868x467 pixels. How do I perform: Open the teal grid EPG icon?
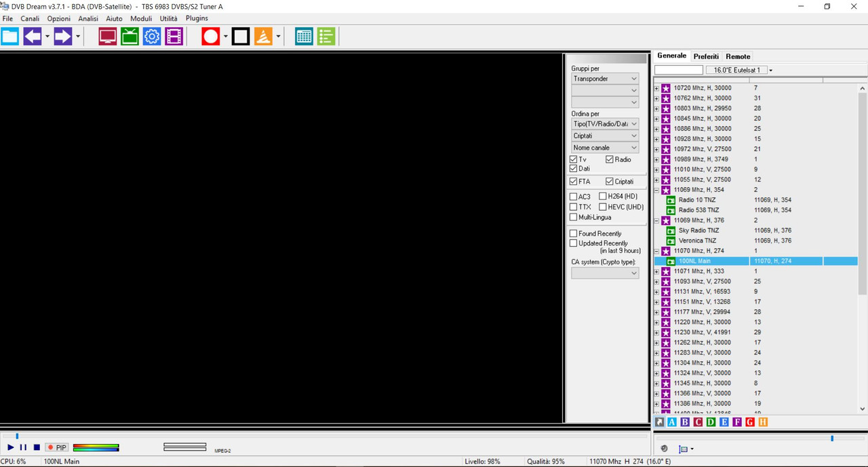tap(304, 37)
